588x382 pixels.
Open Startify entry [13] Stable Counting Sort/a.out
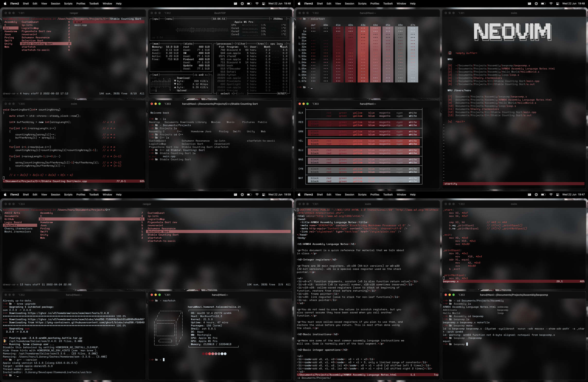(490, 115)
